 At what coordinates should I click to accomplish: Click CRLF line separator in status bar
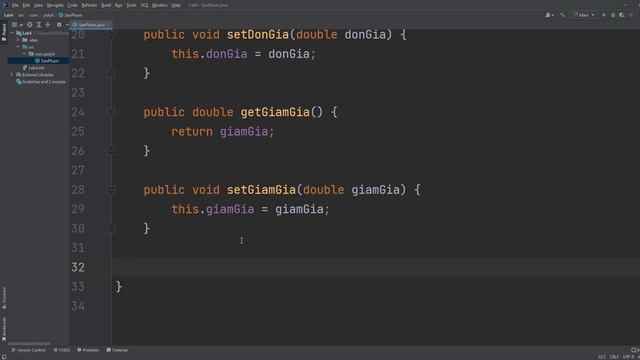coord(614,357)
